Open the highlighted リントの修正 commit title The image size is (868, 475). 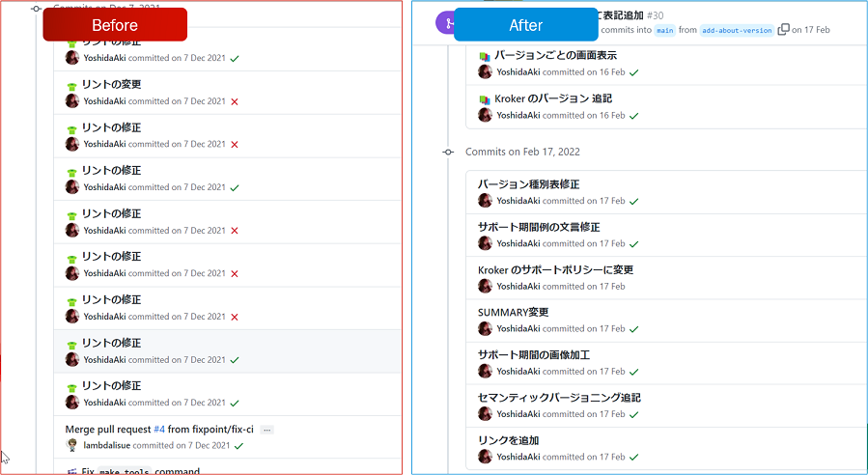111,343
